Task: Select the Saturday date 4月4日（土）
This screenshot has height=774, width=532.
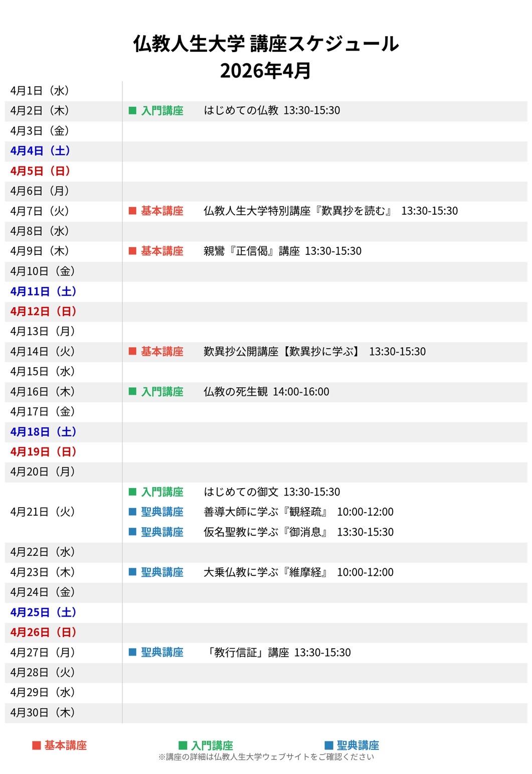Action: (x=40, y=151)
